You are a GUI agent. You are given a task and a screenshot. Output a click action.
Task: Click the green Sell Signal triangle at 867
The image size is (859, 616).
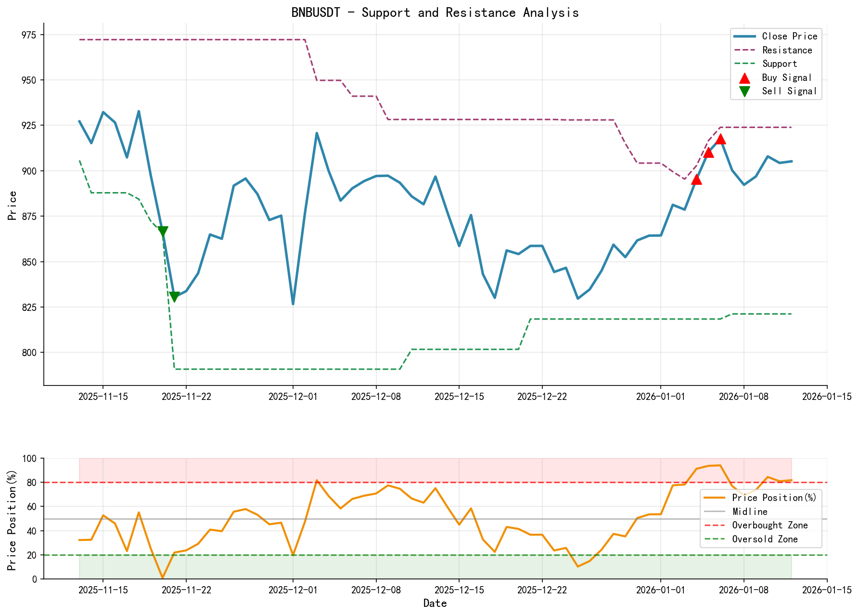[x=162, y=230]
